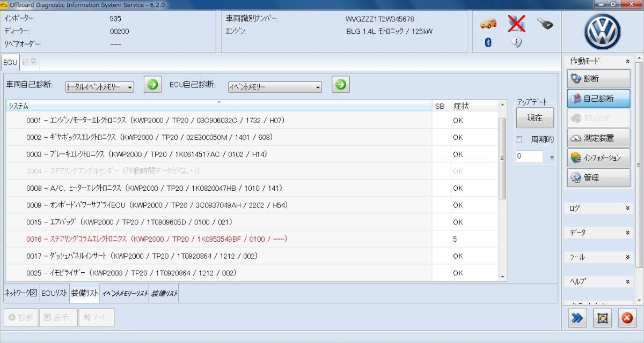Sort by the システム column header
This screenshot has height=343, width=644.
pyautogui.click(x=219, y=106)
